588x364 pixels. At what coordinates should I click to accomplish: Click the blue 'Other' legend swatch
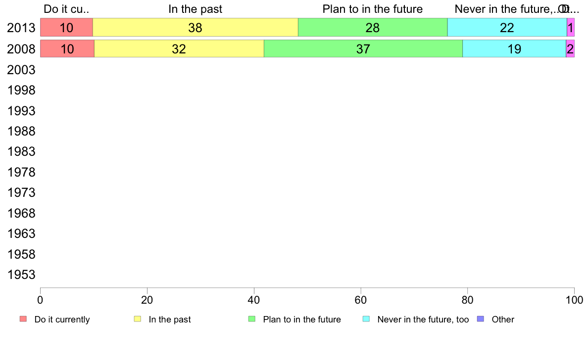pyautogui.click(x=481, y=319)
